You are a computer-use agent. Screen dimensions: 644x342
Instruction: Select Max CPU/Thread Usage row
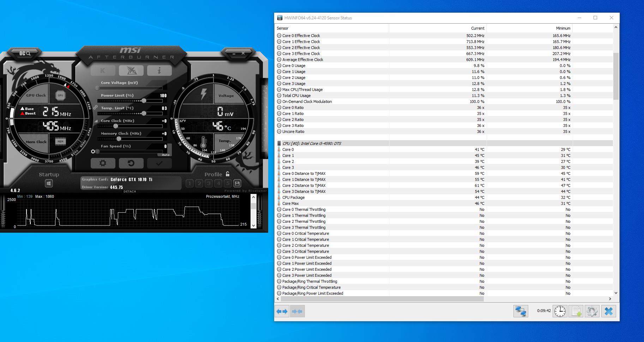[444, 90]
